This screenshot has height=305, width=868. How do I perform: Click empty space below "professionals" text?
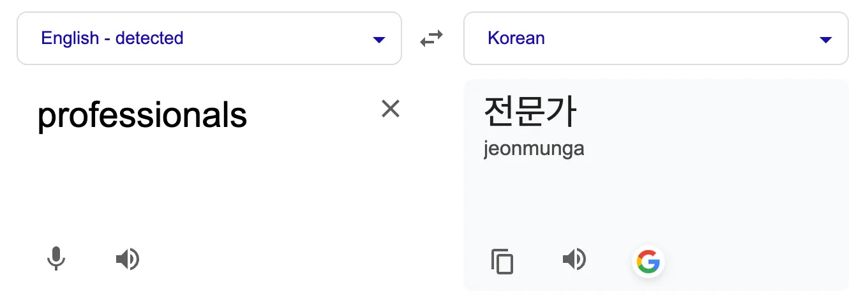click(x=191, y=185)
